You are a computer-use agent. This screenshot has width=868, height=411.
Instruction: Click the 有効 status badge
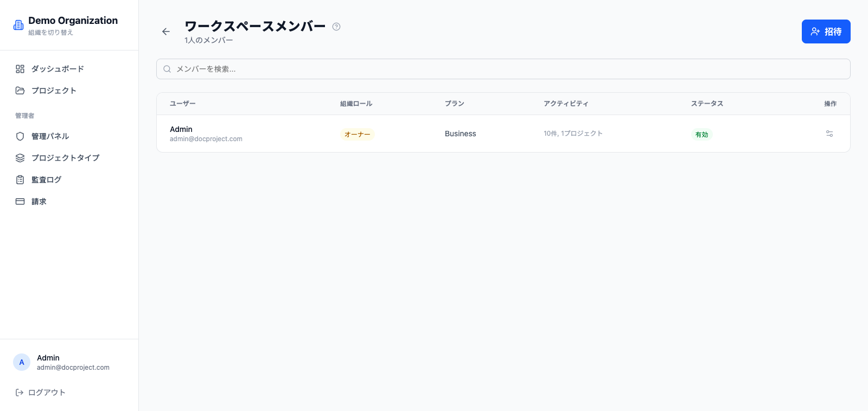[702, 134]
